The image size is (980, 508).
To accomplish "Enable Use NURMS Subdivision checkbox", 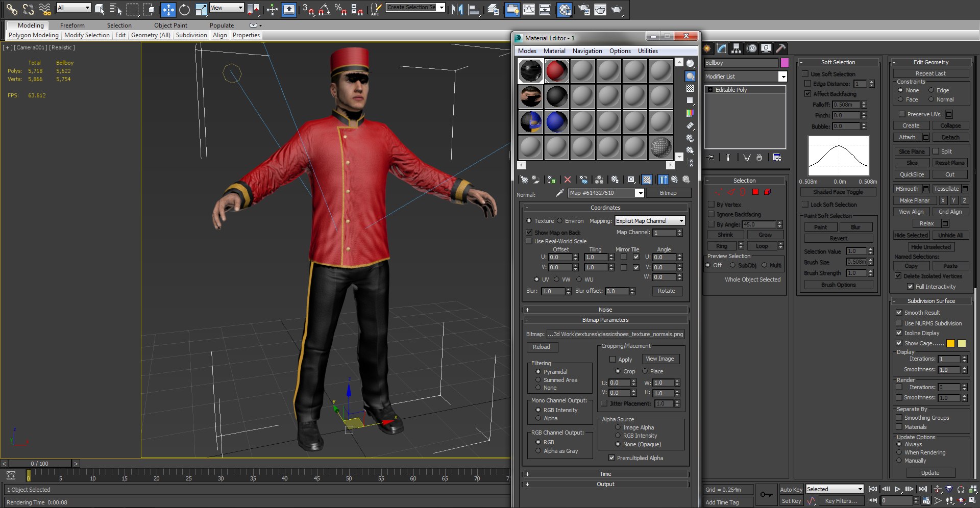I will 899,323.
